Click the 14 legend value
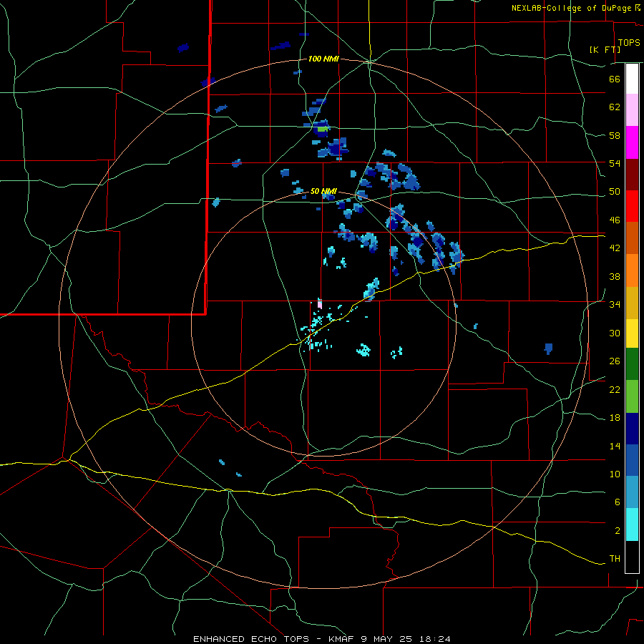Viewport: 644px width, 644px height. (615, 446)
